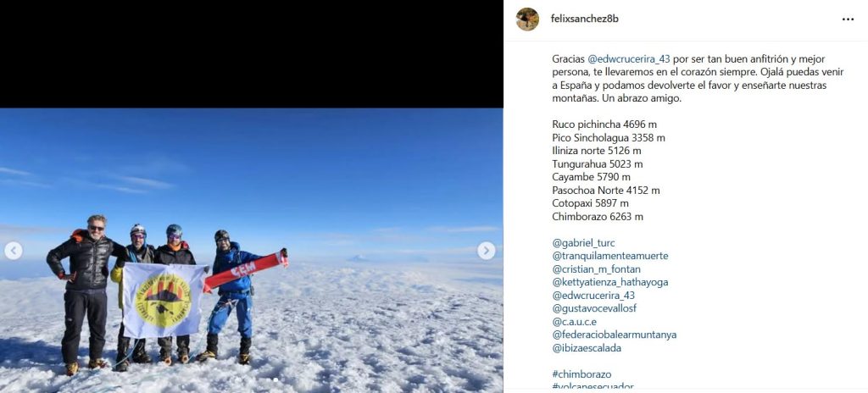The image size is (868, 393).
Task: Select the carousel position dot indicator
Action: tap(275, 379)
